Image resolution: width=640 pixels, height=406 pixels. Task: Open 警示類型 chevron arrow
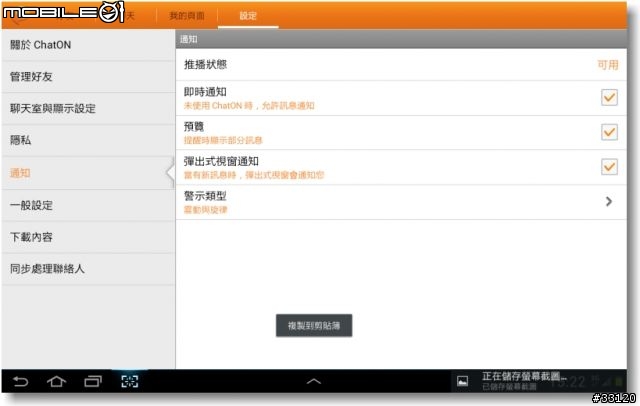click(609, 202)
